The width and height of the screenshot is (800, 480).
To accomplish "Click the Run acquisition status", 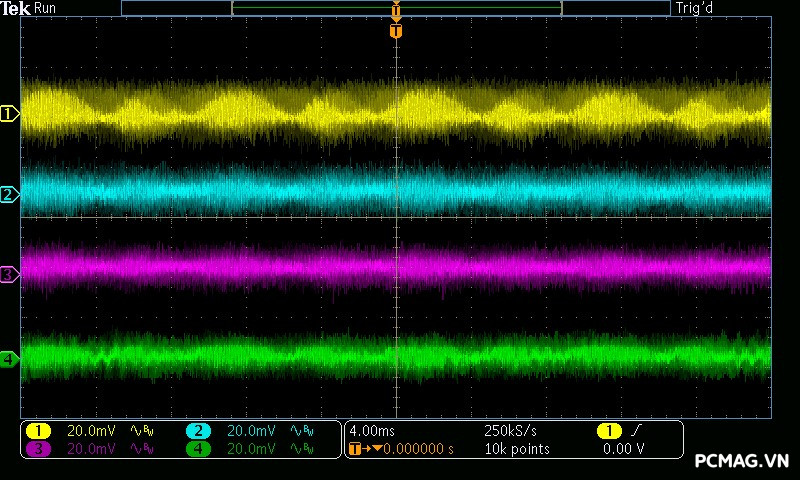I will coord(45,8).
